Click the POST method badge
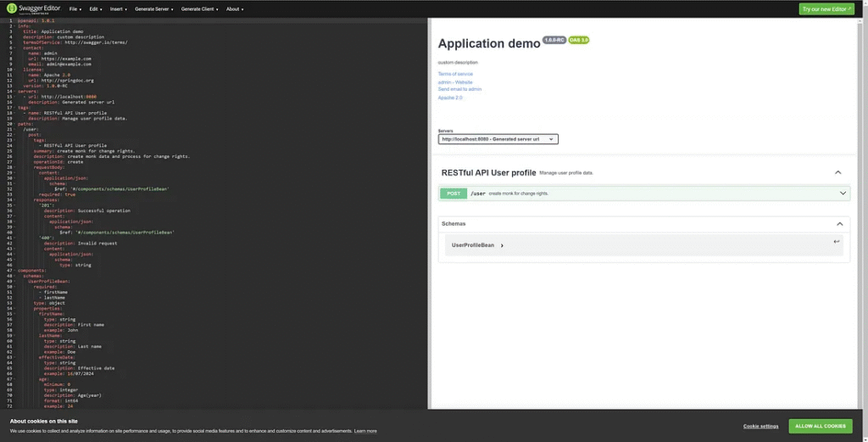 (453, 193)
